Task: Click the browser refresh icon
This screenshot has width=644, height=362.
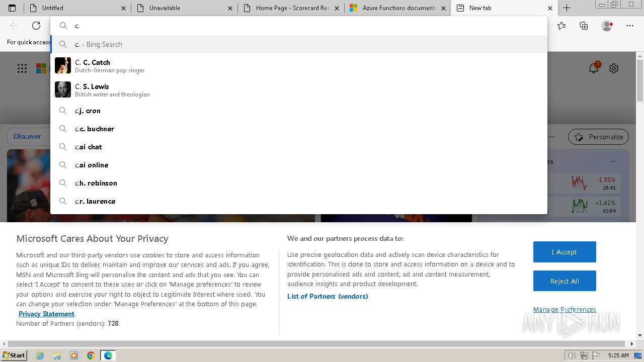Action: pos(36,26)
